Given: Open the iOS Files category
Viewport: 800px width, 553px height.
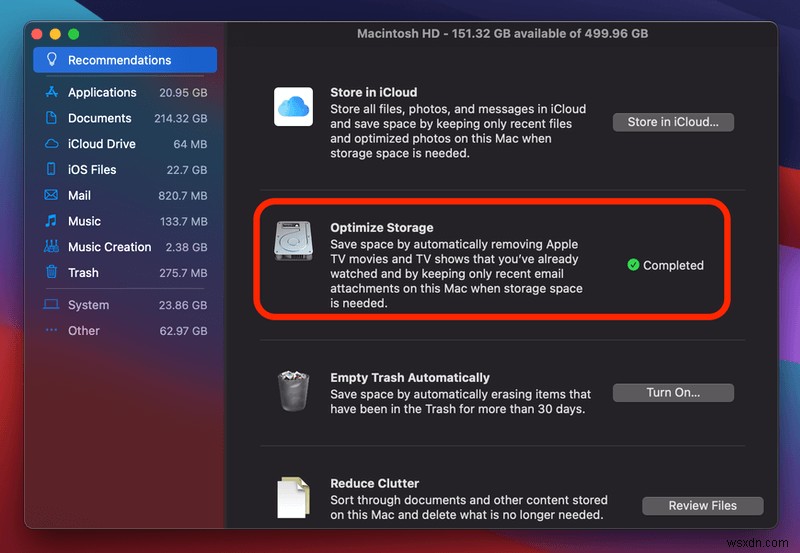Looking at the screenshot, I should (x=125, y=169).
